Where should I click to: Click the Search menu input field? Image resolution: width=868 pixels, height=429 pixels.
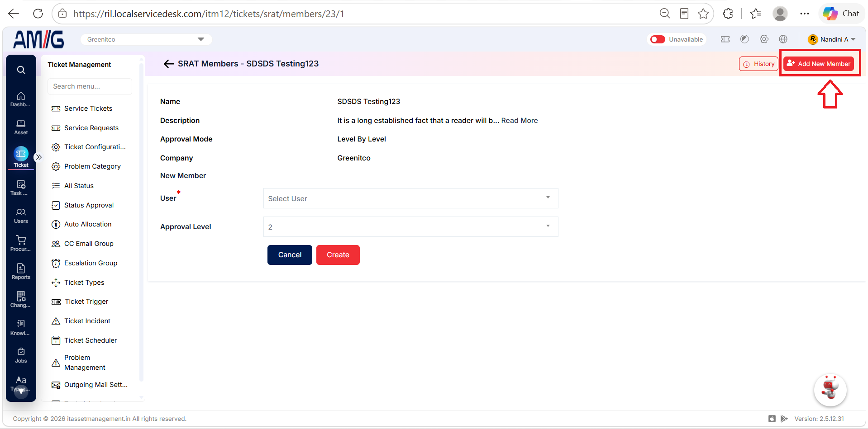(x=90, y=86)
